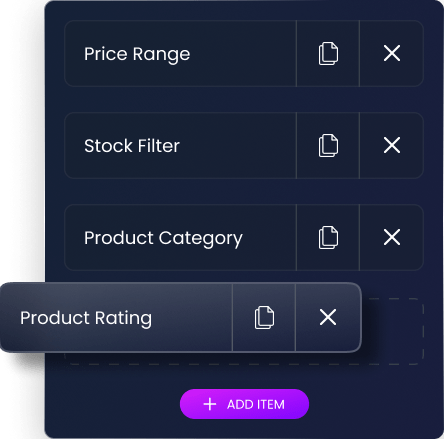Click dark panel space left of Add Item
The height and width of the screenshot is (439, 444).
click(112, 404)
